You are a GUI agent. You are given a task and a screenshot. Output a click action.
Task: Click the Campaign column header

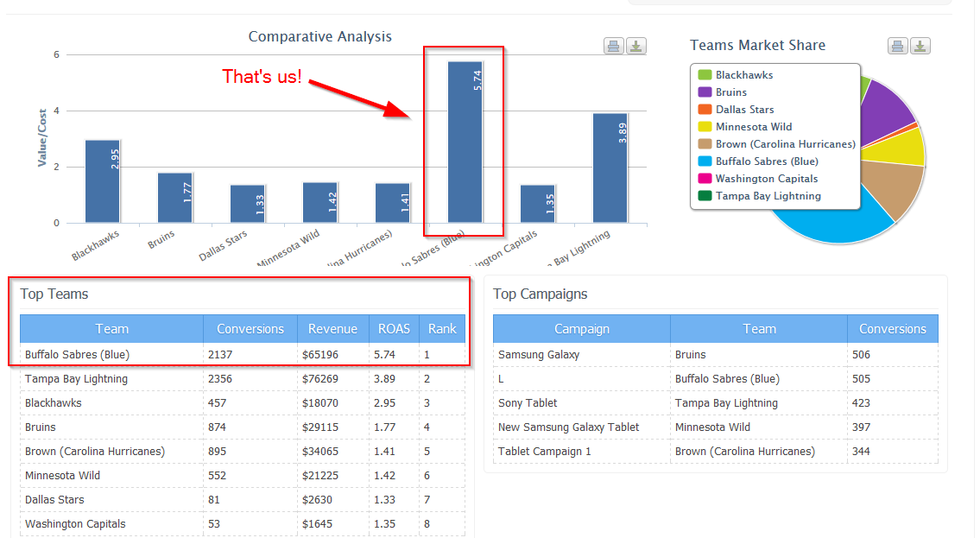pos(581,329)
